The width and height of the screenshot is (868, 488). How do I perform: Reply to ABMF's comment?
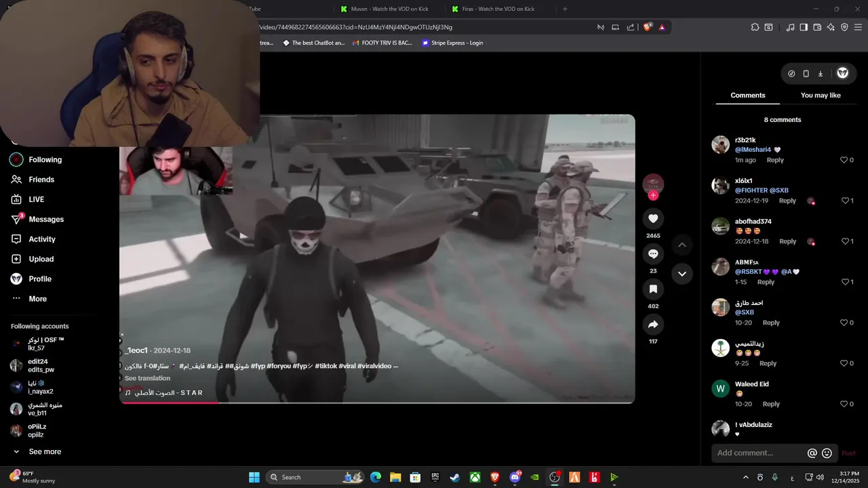[766, 282]
